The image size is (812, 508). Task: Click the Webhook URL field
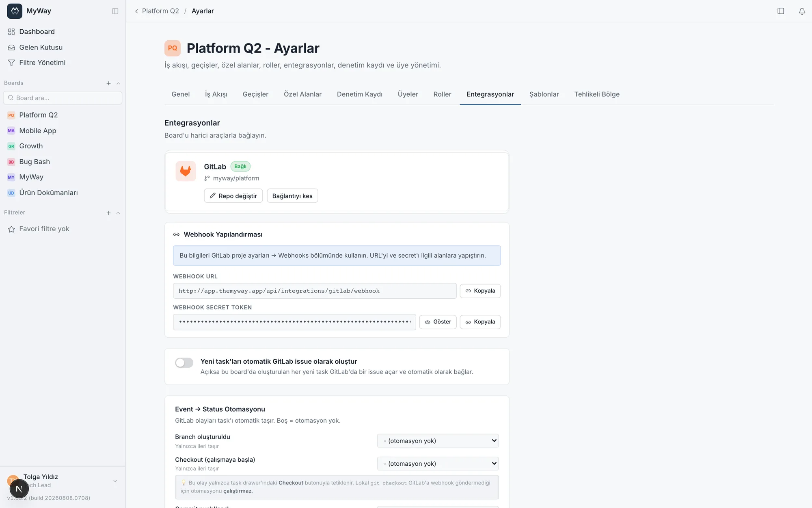315,291
